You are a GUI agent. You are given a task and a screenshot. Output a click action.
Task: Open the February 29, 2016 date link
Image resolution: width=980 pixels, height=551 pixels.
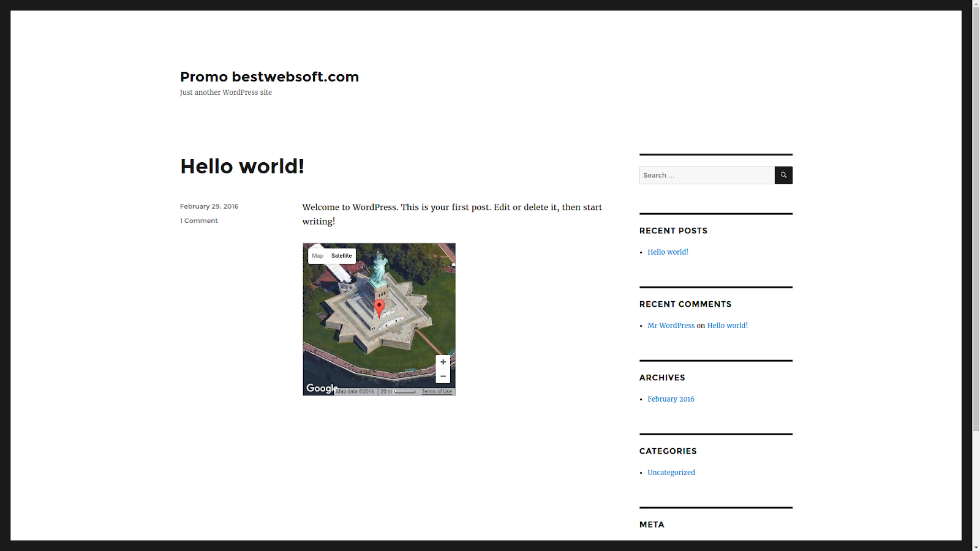(x=209, y=206)
